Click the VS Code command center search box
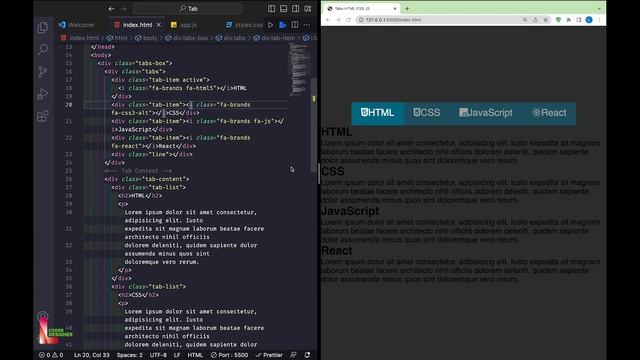640x360 pixels. coord(188,9)
